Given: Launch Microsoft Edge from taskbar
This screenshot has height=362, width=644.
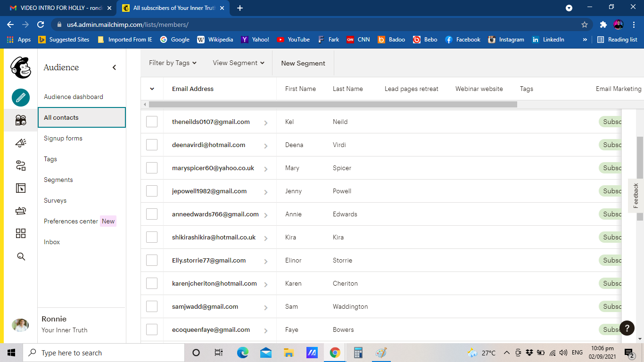Looking at the screenshot, I should point(242,353).
